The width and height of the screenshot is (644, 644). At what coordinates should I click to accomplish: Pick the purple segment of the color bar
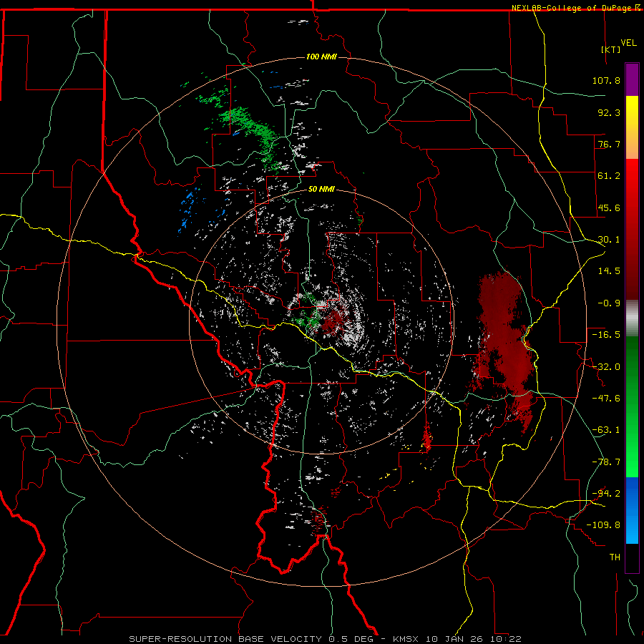pos(632,79)
